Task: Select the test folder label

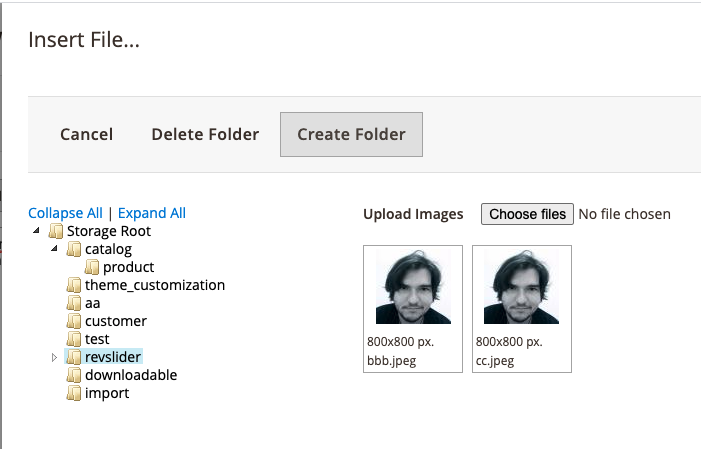Action: [97, 339]
